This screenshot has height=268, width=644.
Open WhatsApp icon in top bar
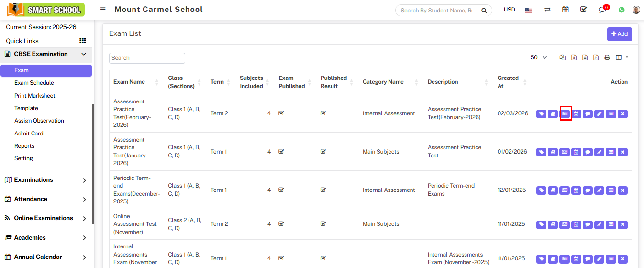click(x=622, y=10)
